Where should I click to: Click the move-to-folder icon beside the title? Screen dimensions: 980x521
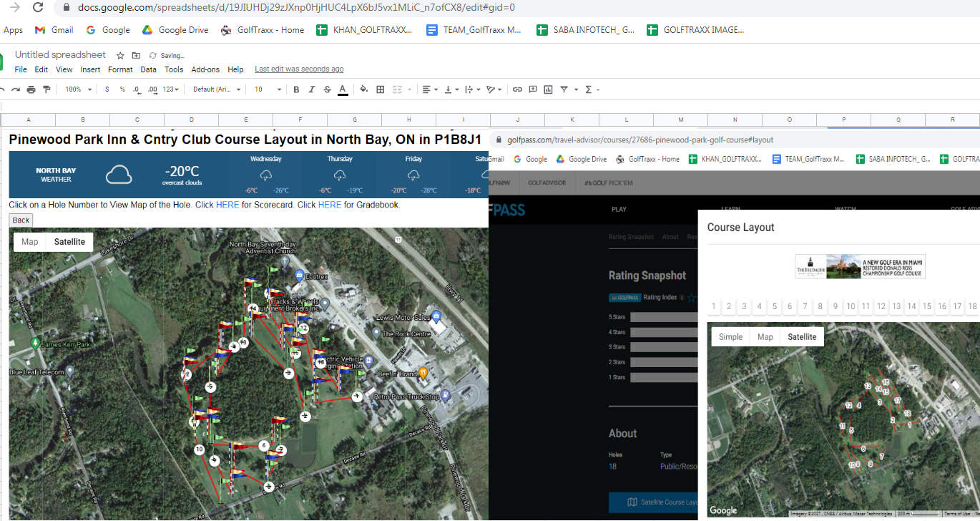click(136, 55)
